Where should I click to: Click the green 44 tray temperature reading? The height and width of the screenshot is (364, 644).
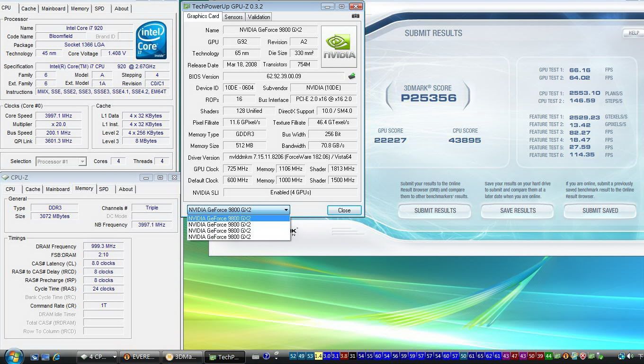[x=548, y=356]
